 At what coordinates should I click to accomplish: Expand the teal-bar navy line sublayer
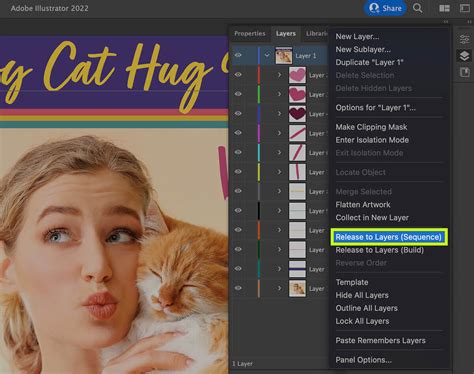click(x=279, y=269)
